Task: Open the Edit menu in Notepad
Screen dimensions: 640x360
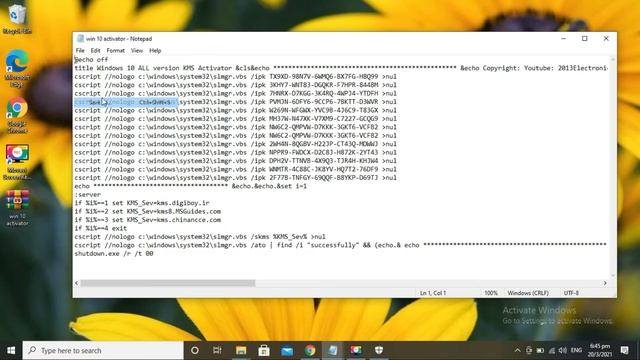Action: click(95, 51)
